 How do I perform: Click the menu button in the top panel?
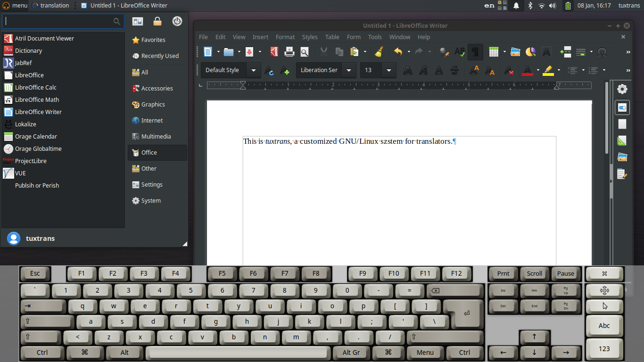coord(15,5)
